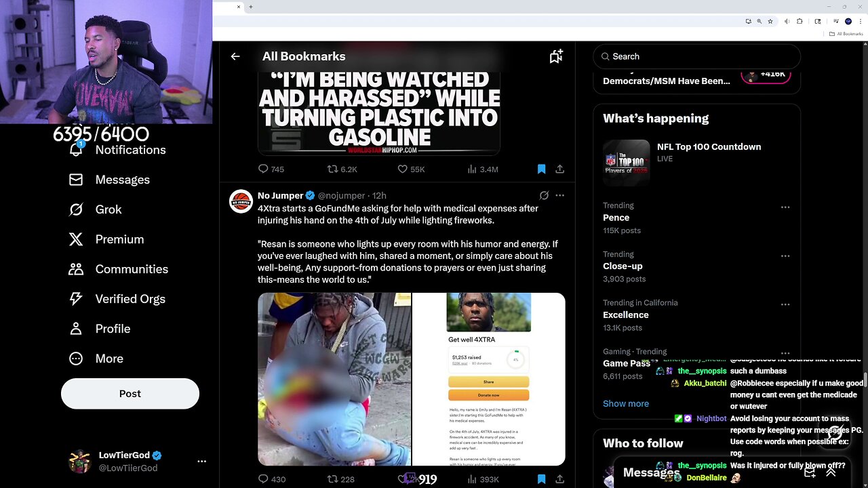Go back with the arrow beside All Bookmarks
The height and width of the screenshot is (488, 868).
235,56
